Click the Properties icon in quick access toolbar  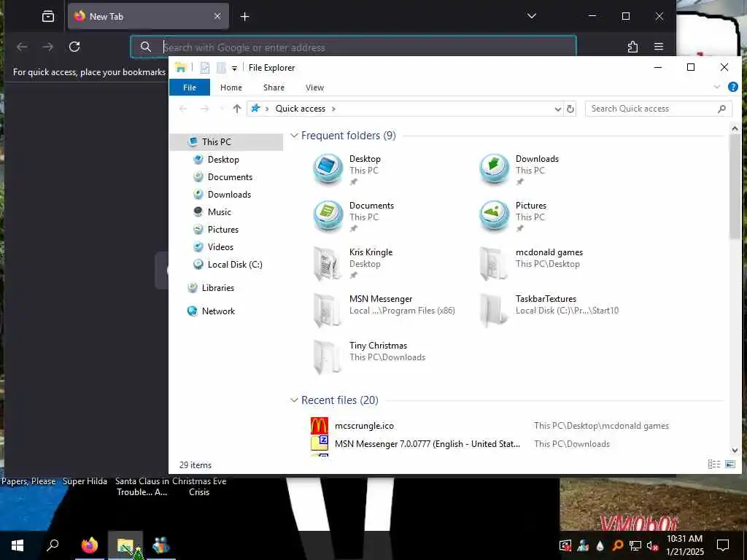pyautogui.click(x=205, y=68)
